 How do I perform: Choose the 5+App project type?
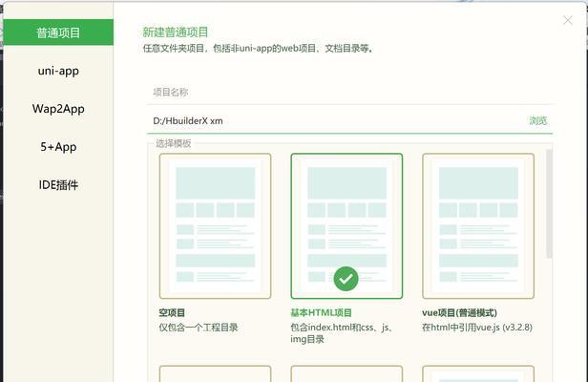[x=58, y=147]
